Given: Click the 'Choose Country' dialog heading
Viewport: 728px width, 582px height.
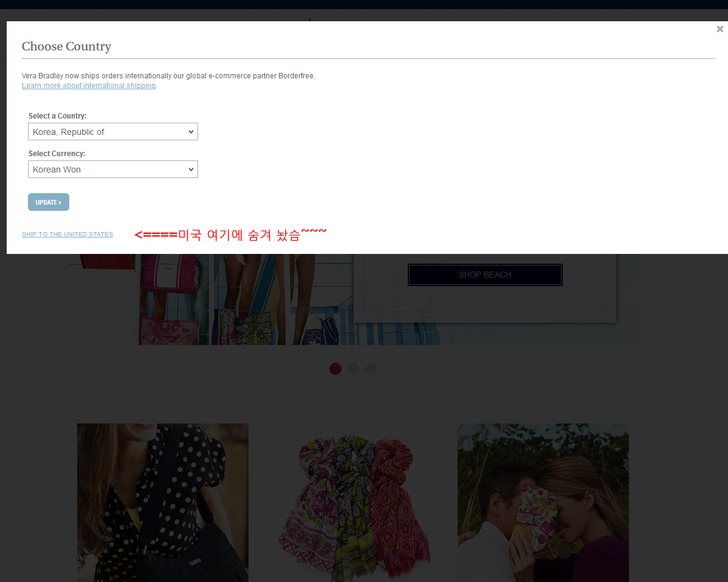Looking at the screenshot, I should 66,47.
